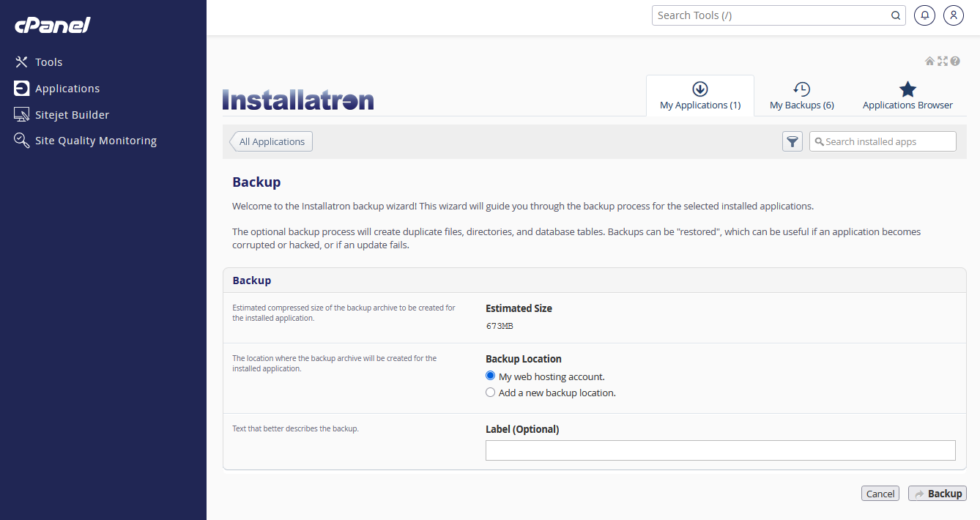Click the 'optional backup process' paragraph

pos(576,238)
